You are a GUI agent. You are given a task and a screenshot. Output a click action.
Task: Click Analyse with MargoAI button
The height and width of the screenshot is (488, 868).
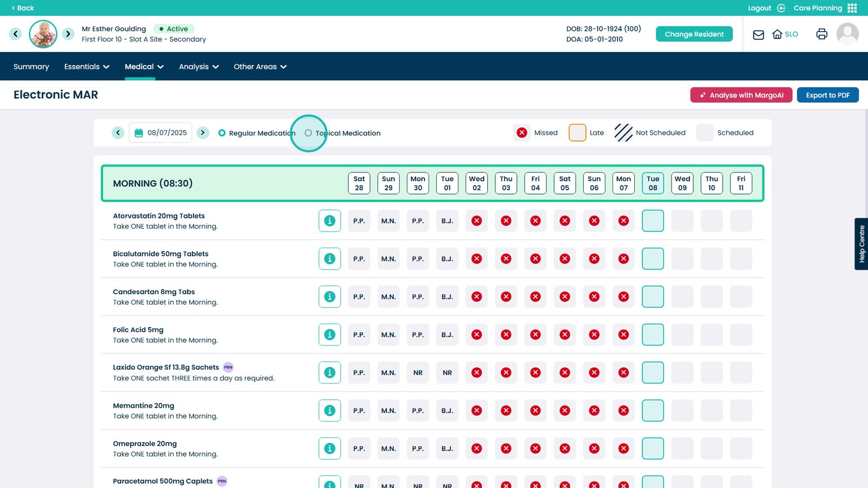[x=741, y=95]
